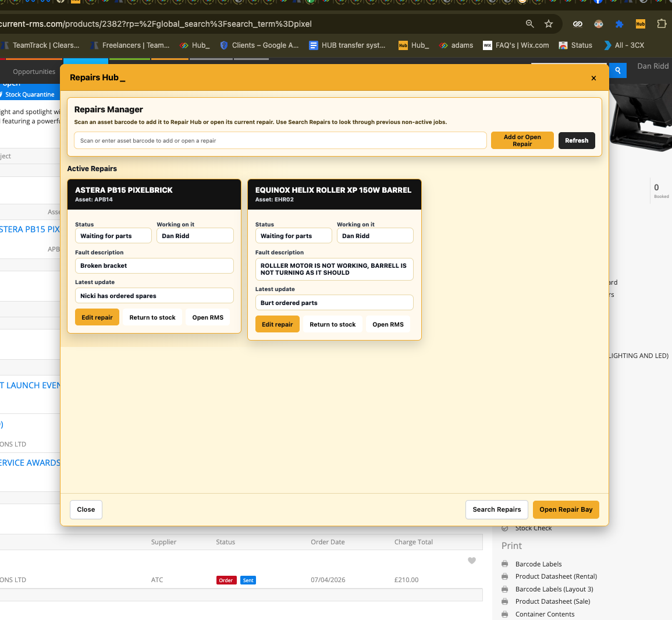The height and width of the screenshot is (620, 672).
Task: Open the Clients – Google A... bookmark
Action: coord(259,45)
